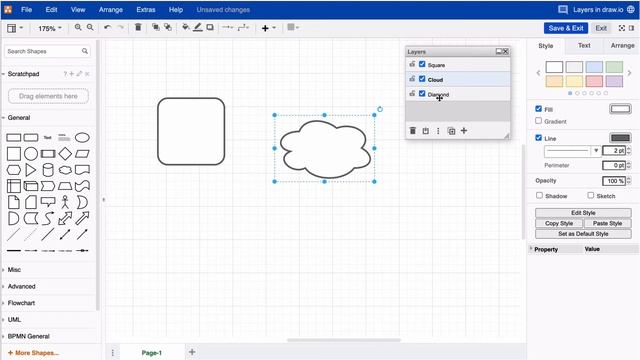Open the line style pattern dropdown

[x=572, y=151]
